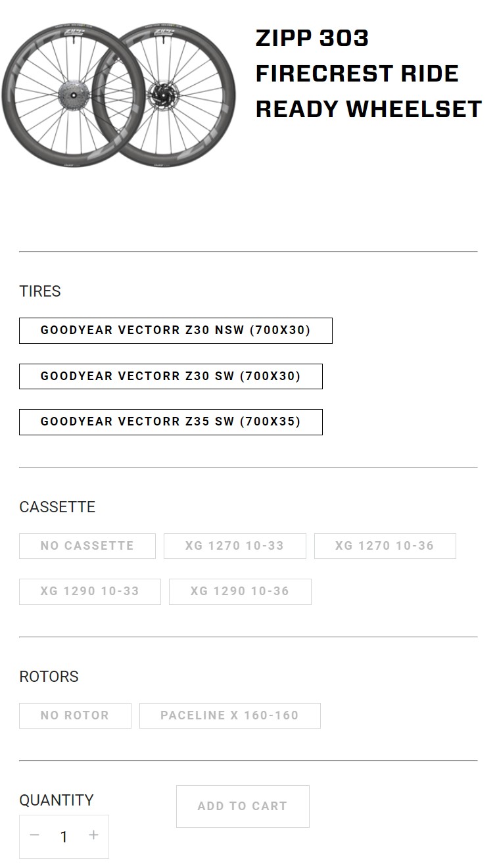Click the plus quantity icon
Screen dimensions: 497x868
pyautogui.click(x=93, y=836)
